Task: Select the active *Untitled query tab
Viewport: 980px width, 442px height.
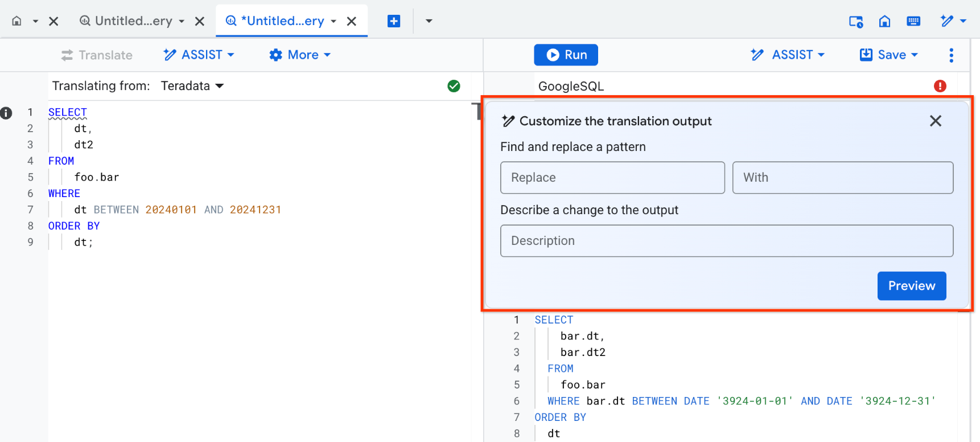Action: tap(282, 21)
